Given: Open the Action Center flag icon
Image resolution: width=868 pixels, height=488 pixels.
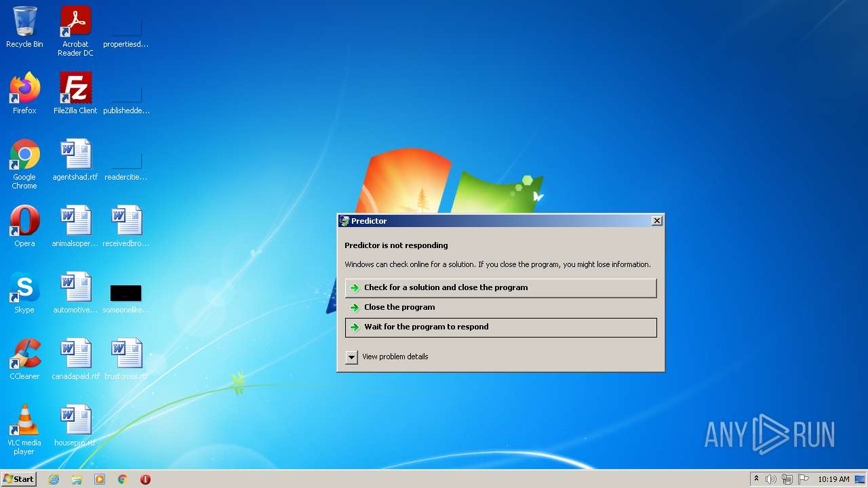Looking at the screenshot, I should tap(804, 479).
